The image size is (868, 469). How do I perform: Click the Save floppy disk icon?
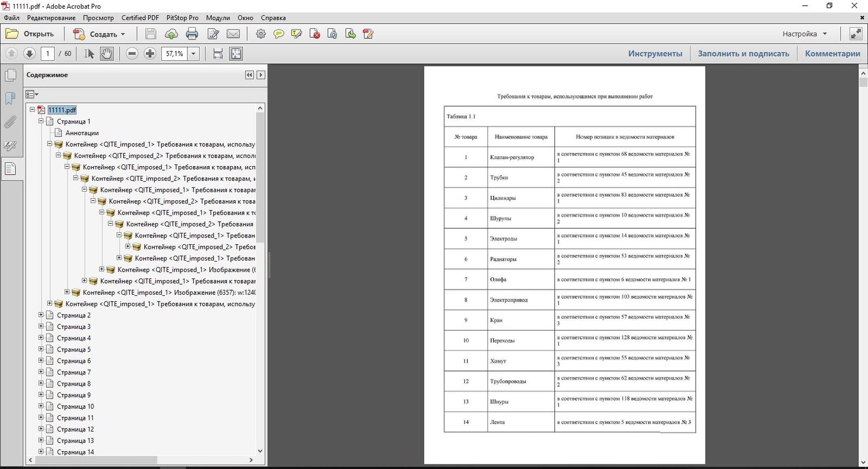tap(150, 34)
